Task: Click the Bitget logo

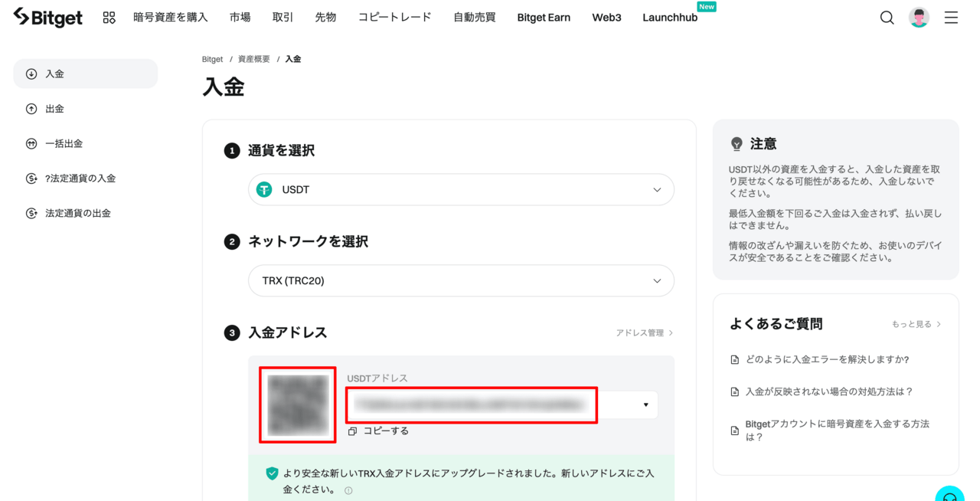Action: (47, 17)
